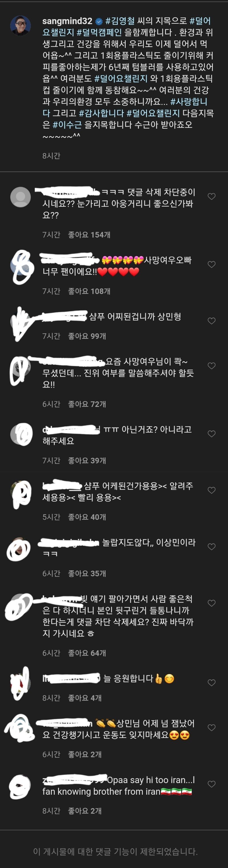This screenshot has width=228, height=868.
Task: Like the 상민님 어제 넘 잼났어요 comment
Action: coord(211,728)
